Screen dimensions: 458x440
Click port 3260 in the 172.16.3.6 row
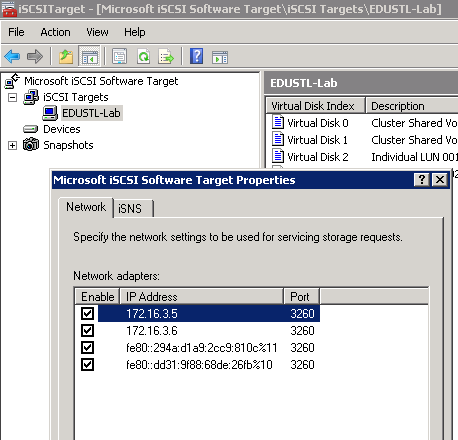302,331
